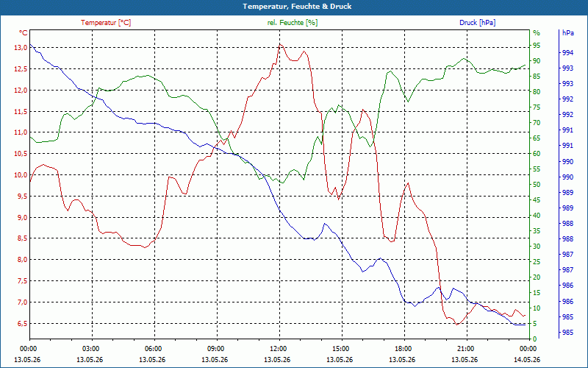Click the 8,0 temperature axis value

[22, 260]
